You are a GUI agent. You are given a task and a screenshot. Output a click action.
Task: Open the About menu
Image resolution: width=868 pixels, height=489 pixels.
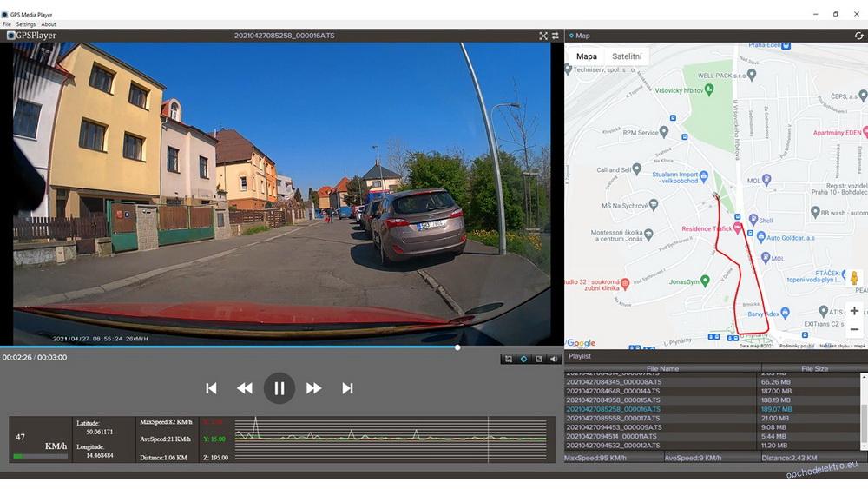pos(48,24)
